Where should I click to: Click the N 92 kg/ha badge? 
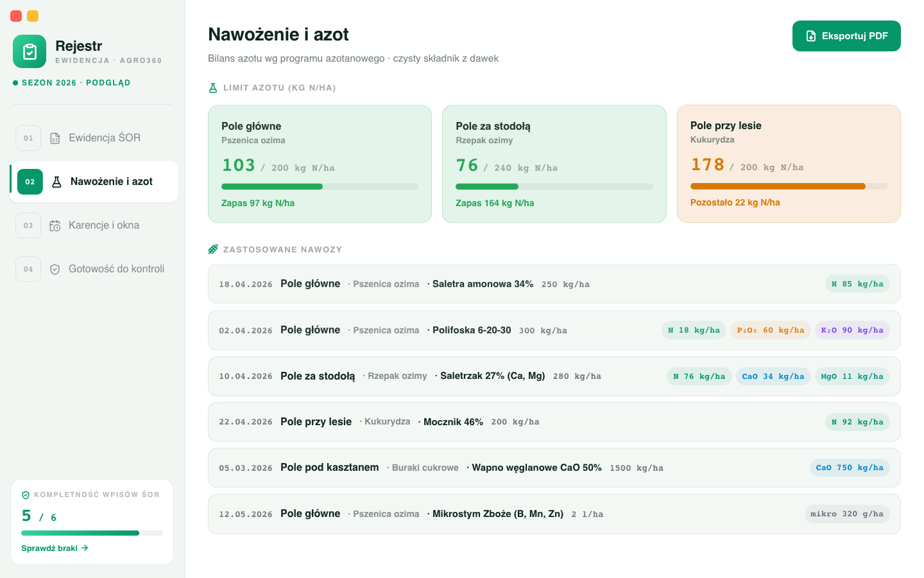pyautogui.click(x=857, y=422)
